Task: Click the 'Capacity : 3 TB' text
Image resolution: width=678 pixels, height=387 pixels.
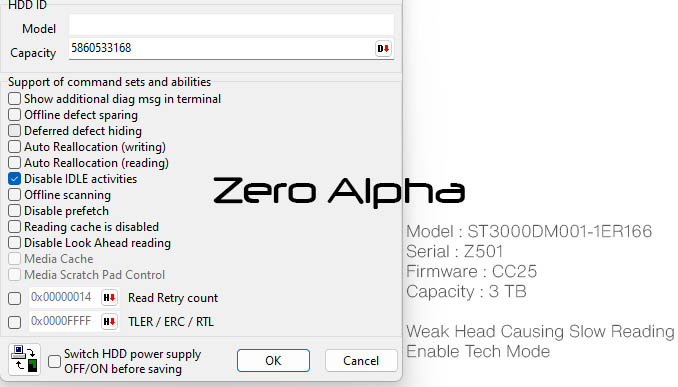Action: point(466,291)
